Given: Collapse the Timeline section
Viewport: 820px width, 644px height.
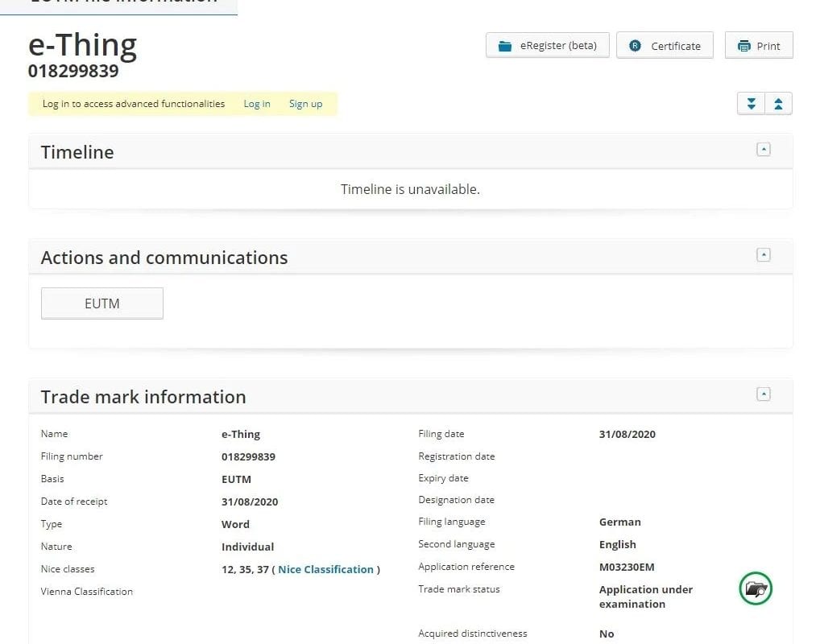Looking at the screenshot, I should 764,150.
